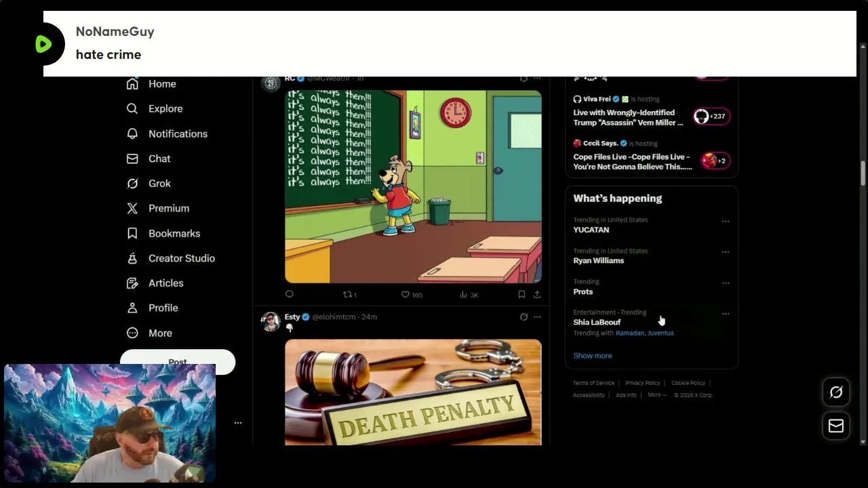Ask Grok about Esty's post

click(524, 317)
